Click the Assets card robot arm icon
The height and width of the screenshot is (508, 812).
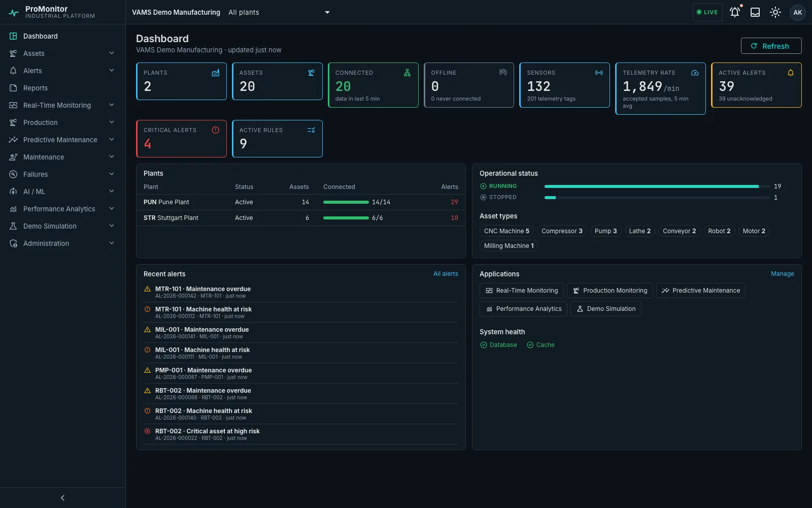tap(312, 73)
